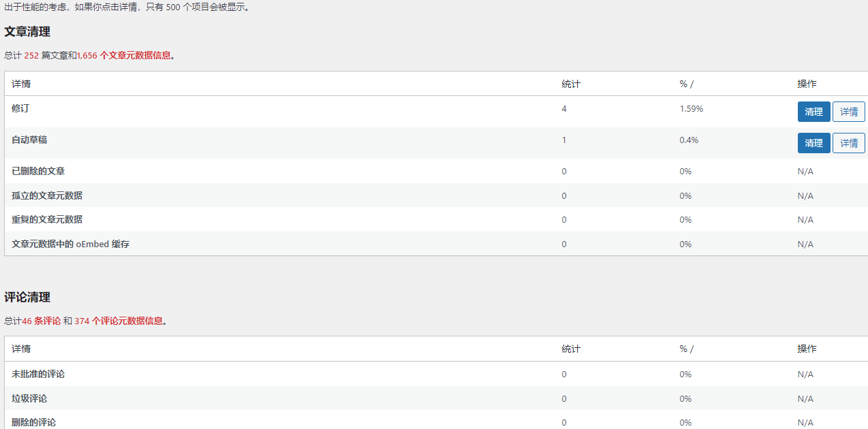Select the 修订 row label

click(20, 108)
